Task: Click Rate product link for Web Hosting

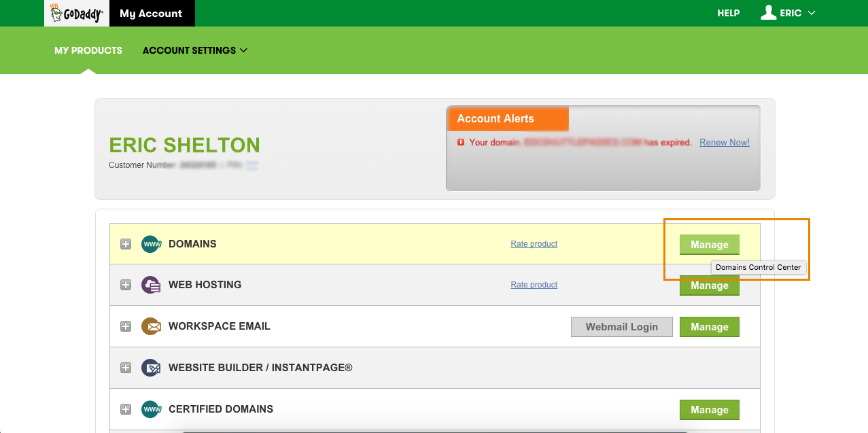Action: coord(534,285)
